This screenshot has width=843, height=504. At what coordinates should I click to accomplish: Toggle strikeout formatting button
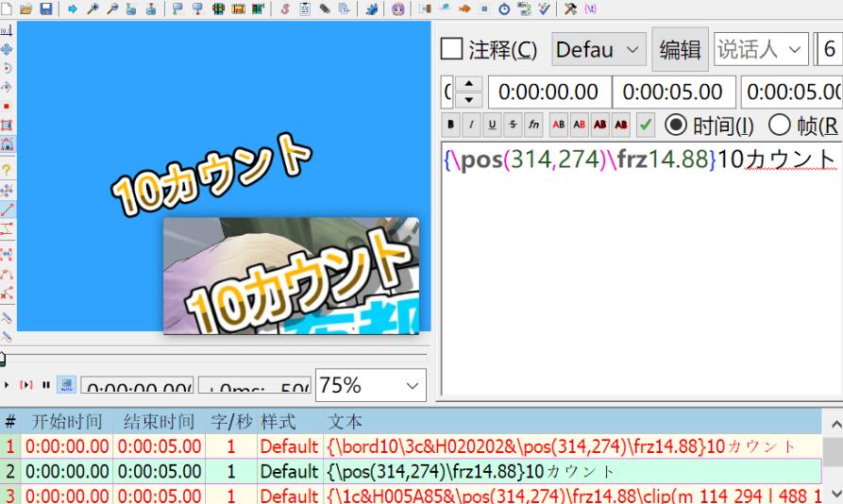click(x=513, y=125)
